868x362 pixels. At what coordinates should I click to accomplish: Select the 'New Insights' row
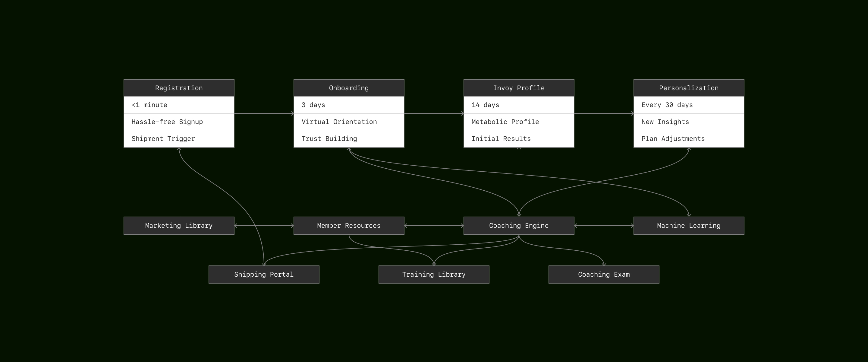(689, 122)
